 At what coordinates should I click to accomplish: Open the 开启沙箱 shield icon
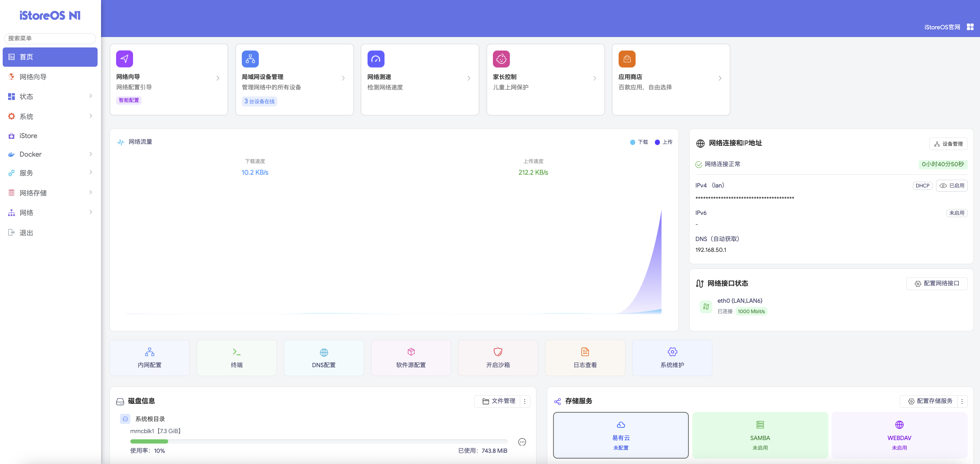click(x=498, y=352)
